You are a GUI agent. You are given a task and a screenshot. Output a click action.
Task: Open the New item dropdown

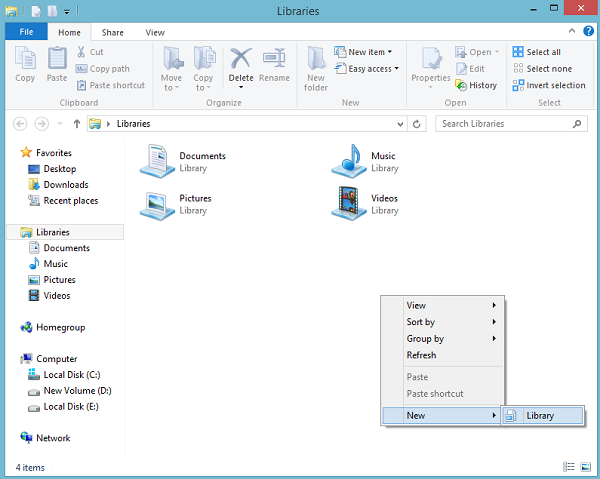coord(390,52)
